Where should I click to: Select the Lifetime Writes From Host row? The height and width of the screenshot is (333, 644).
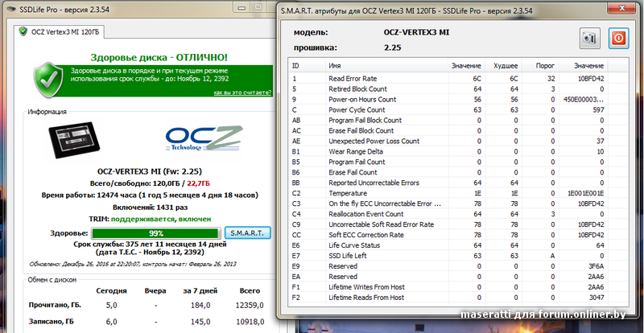tap(458, 287)
